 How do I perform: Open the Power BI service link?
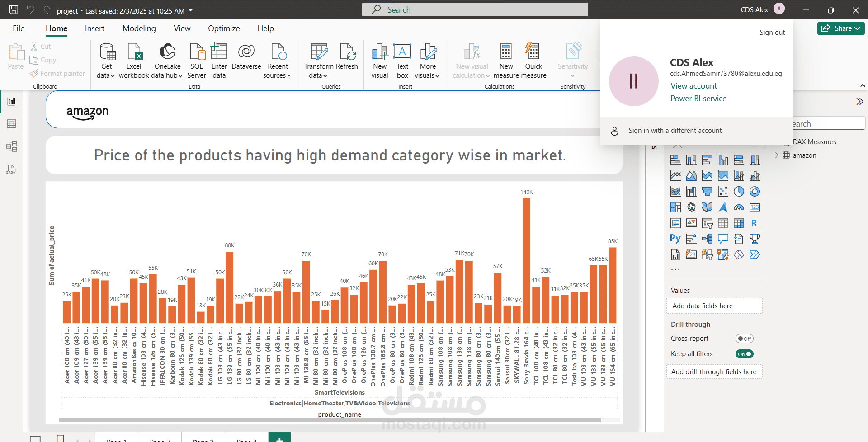pyautogui.click(x=698, y=99)
